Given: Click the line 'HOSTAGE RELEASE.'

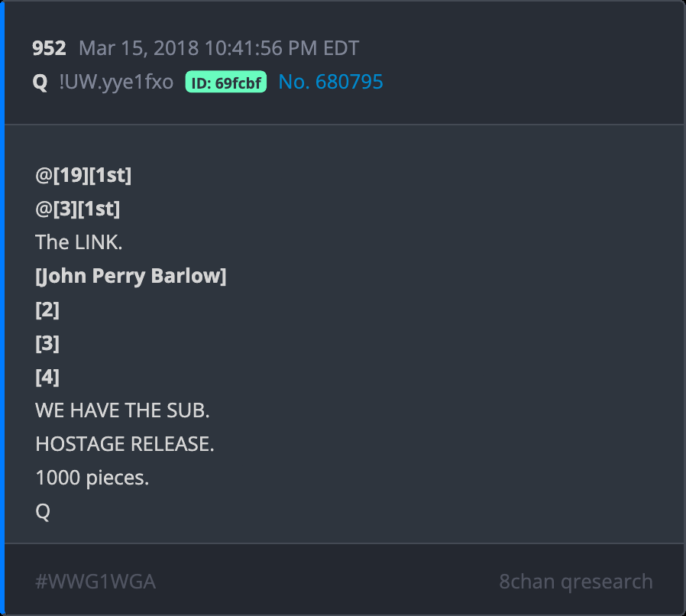Looking at the screenshot, I should point(125,444).
